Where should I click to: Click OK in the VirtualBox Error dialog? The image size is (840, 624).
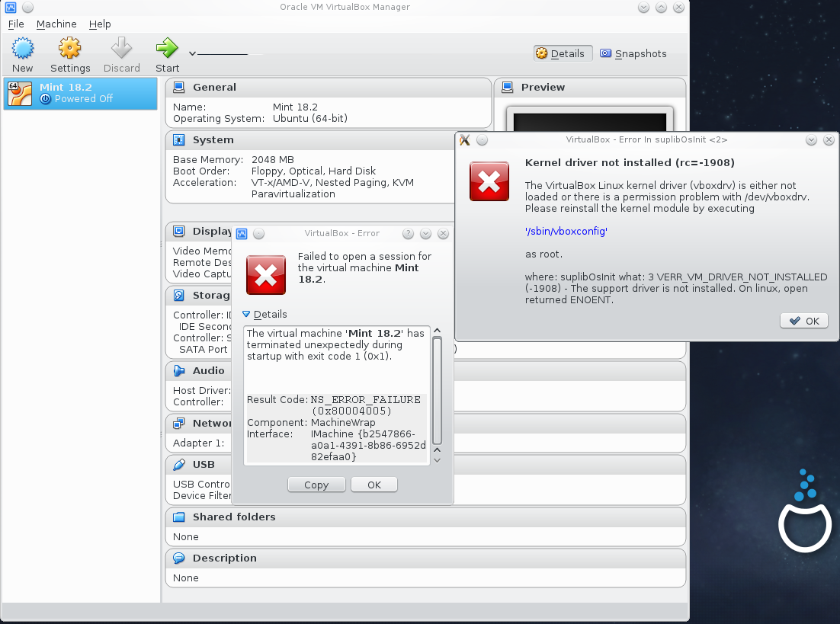(374, 485)
